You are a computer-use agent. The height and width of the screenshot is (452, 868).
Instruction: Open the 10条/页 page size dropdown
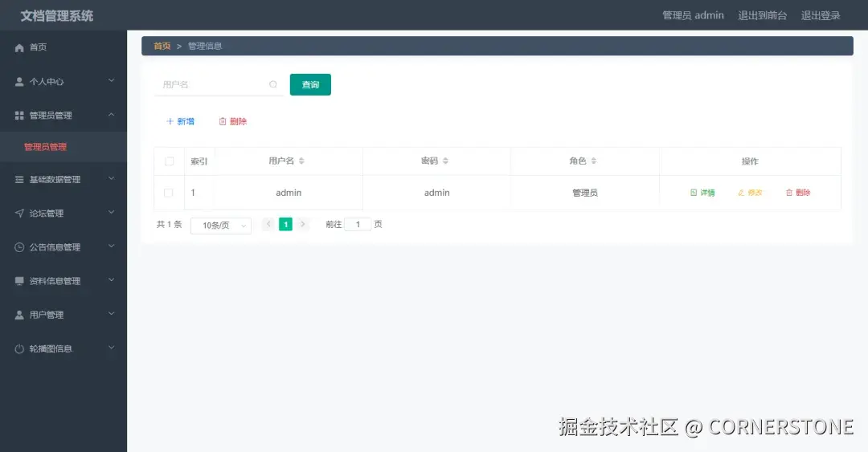point(221,226)
